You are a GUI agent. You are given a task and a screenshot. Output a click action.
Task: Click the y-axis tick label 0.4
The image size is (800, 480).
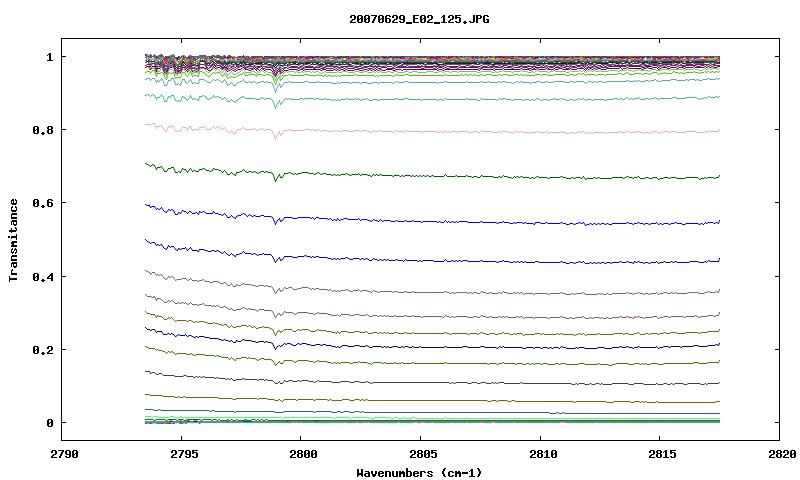coord(43,276)
